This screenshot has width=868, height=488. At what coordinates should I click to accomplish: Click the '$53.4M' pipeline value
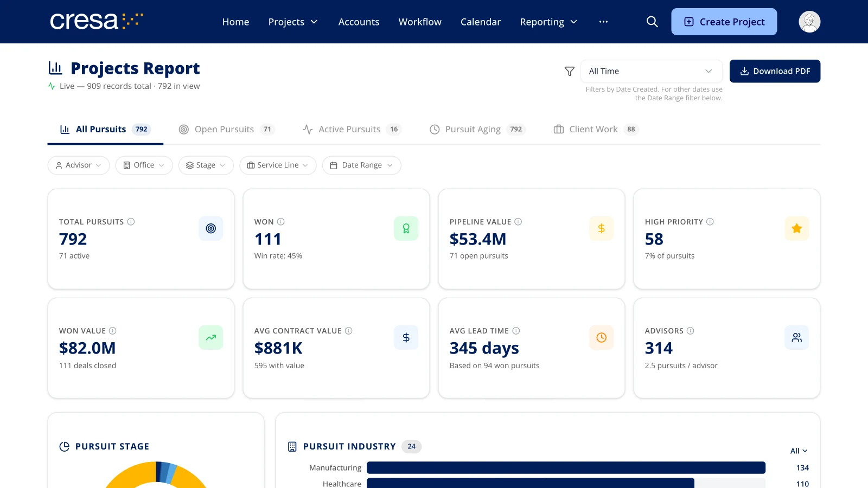click(x=478, y=239)
